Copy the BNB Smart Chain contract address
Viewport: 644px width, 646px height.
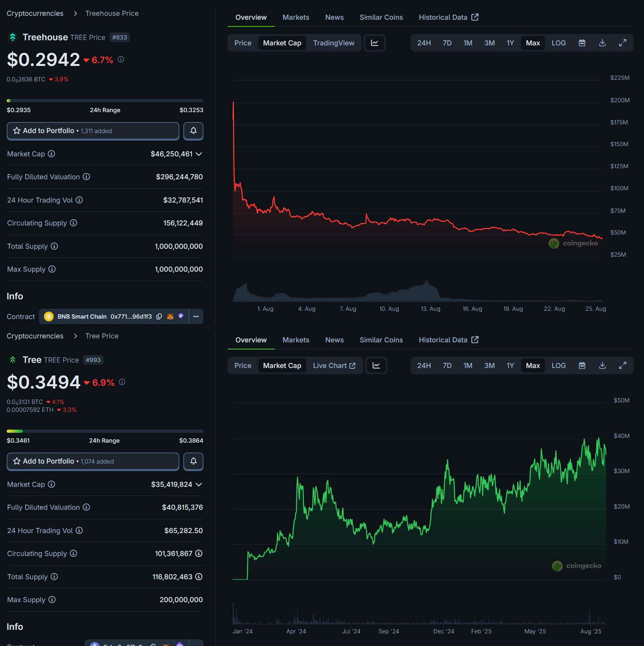coord(159,316)
